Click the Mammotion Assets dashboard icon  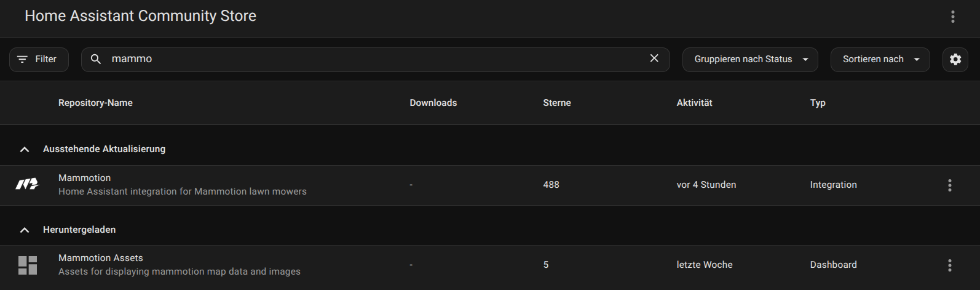tap(28, 265)
